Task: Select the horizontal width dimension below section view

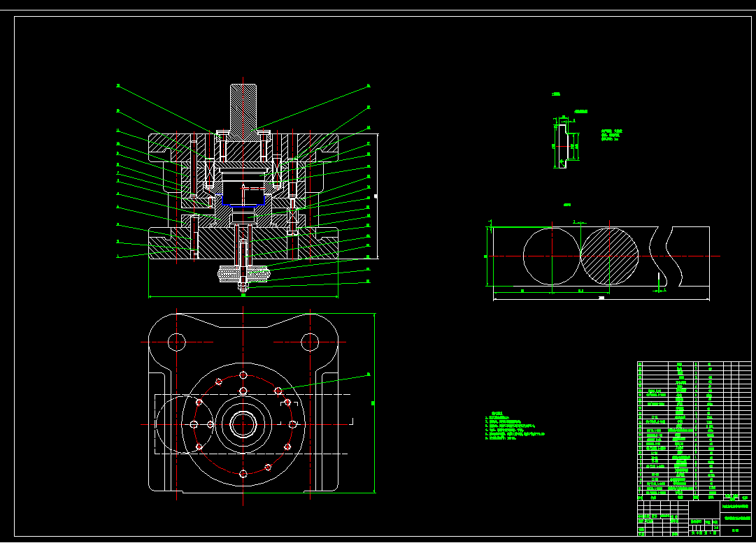Action: [243, 296]
